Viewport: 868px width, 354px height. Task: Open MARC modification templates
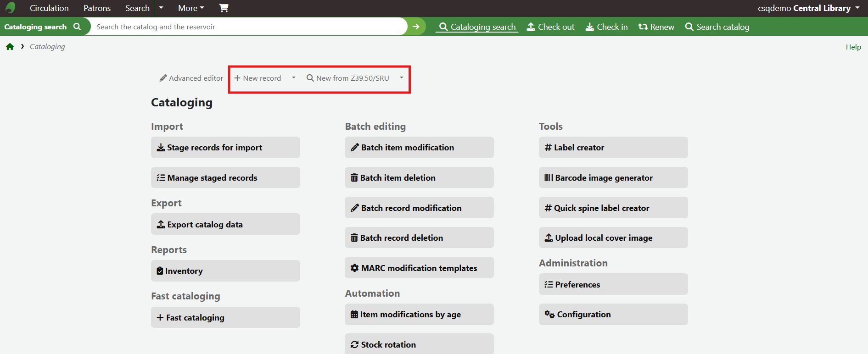click(419, 268)
